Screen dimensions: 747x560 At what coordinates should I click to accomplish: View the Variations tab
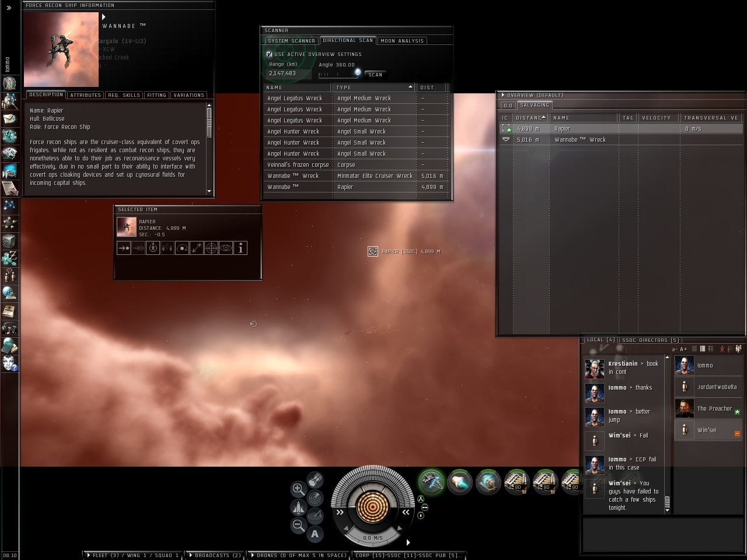pyautogui.click(x=189, y=95)
